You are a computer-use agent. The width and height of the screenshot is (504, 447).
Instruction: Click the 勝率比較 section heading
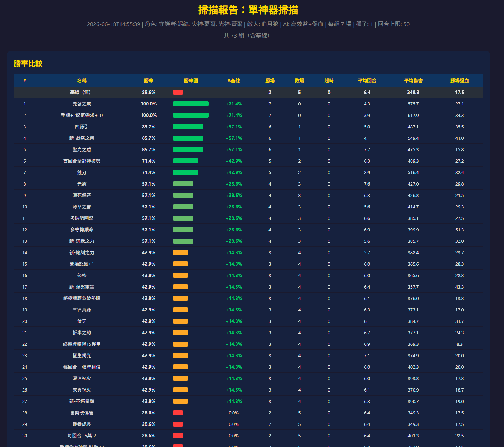point(28,64)
